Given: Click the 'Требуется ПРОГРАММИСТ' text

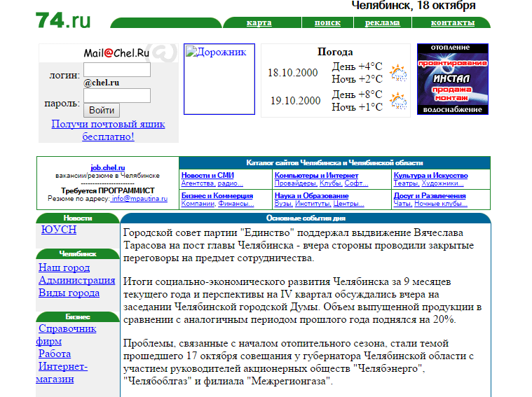Looking at the screenshot, I should pos(107,190).
